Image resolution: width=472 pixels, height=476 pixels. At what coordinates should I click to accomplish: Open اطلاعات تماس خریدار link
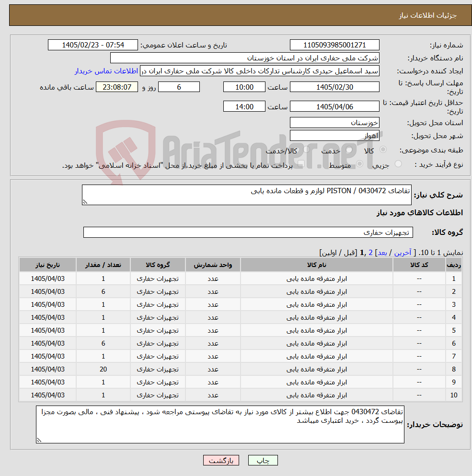(x=106, y=71)
